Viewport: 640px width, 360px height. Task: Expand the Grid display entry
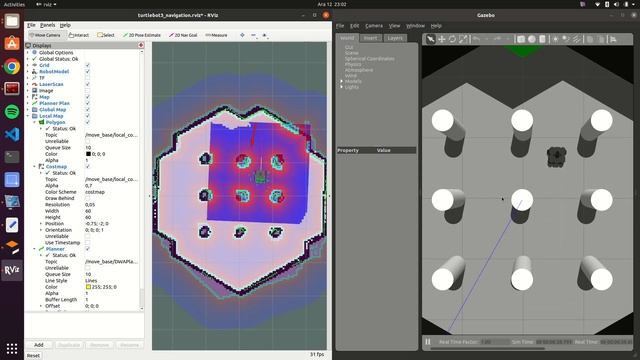[x=28, y=65]
